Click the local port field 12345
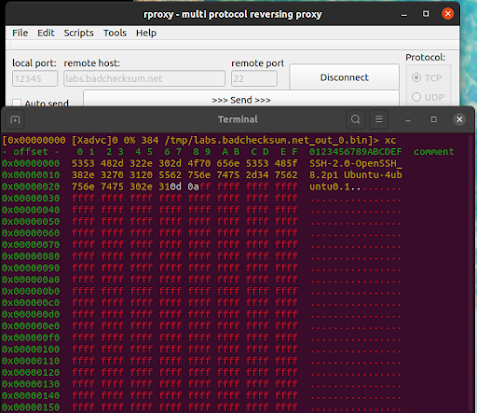477x413 pixels. click(x=35, y=79)
